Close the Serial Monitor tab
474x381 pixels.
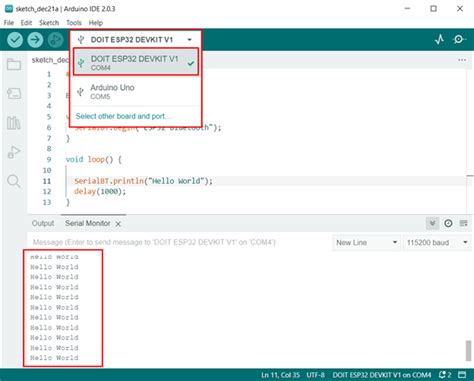pyautogui.click(x=118, y=224)
